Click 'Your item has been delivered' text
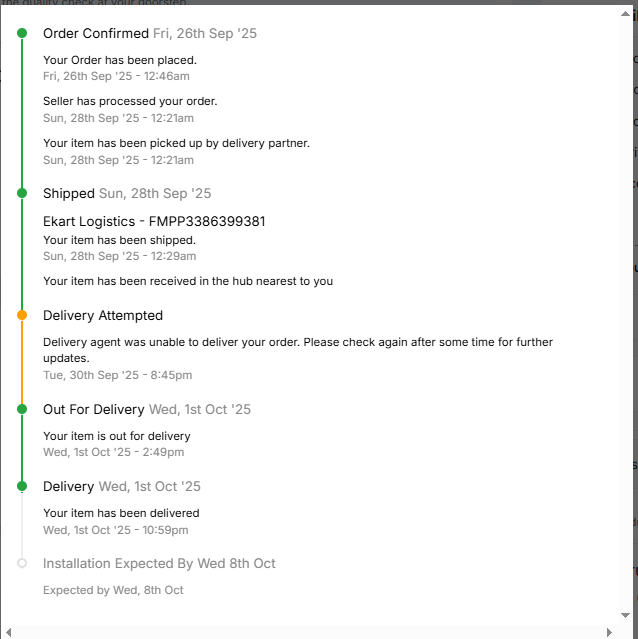This screenshot has width=638, height=639. (x=121, y=513)
